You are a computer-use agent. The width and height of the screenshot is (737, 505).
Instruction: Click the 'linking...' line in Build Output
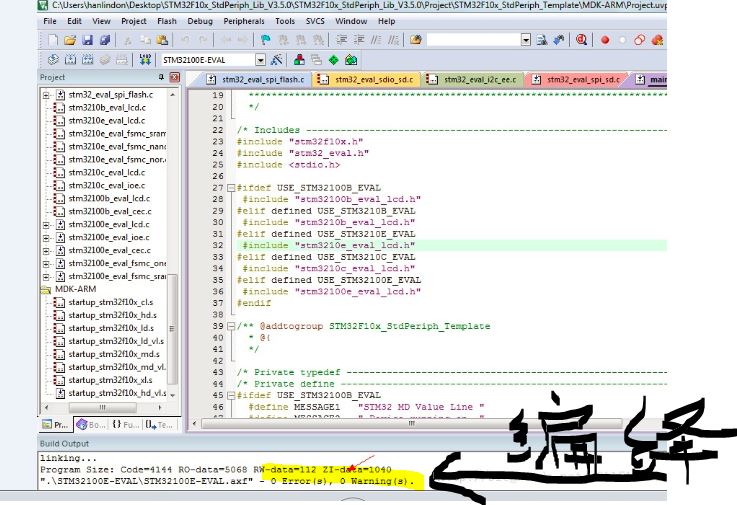[68, 458]
